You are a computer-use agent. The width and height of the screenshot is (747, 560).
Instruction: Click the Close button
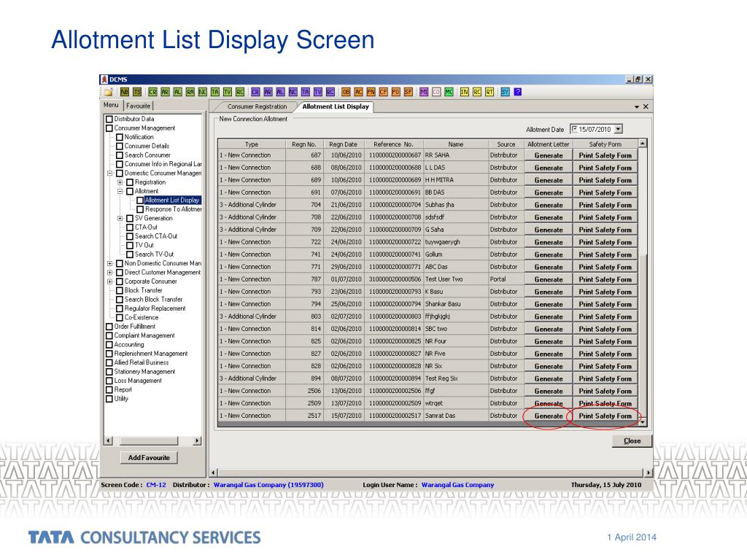pyautogui.click(x=632, y=441)
